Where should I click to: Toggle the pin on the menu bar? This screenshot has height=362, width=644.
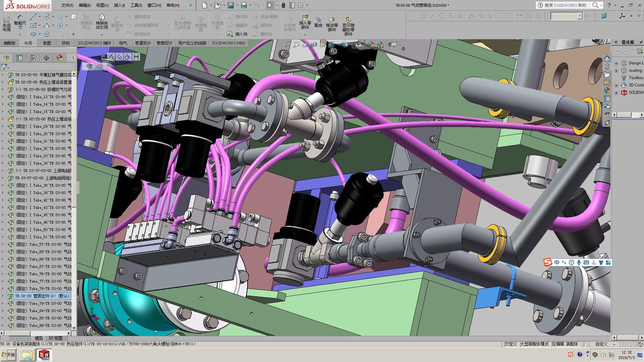click(x=190, y=5)
